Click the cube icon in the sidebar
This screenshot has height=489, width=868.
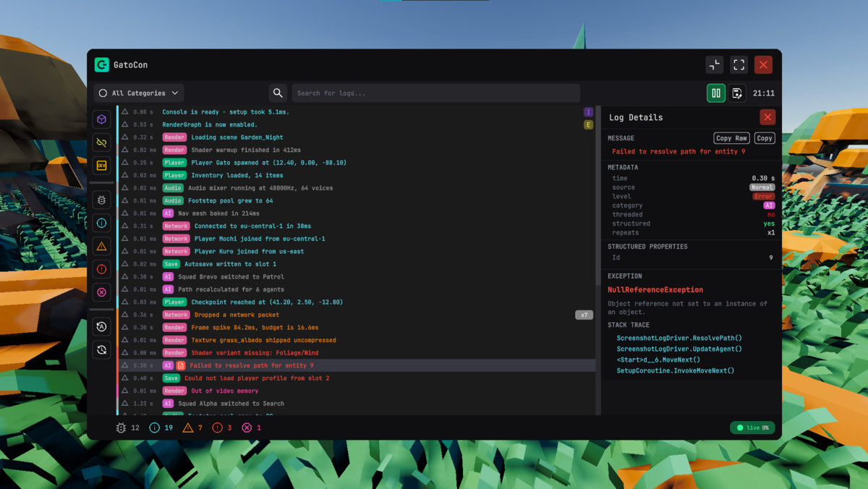102,119
